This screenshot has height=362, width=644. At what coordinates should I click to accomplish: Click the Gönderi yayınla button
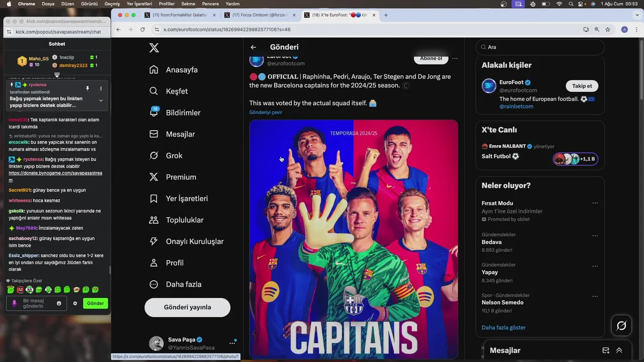(x=187, y=307)
